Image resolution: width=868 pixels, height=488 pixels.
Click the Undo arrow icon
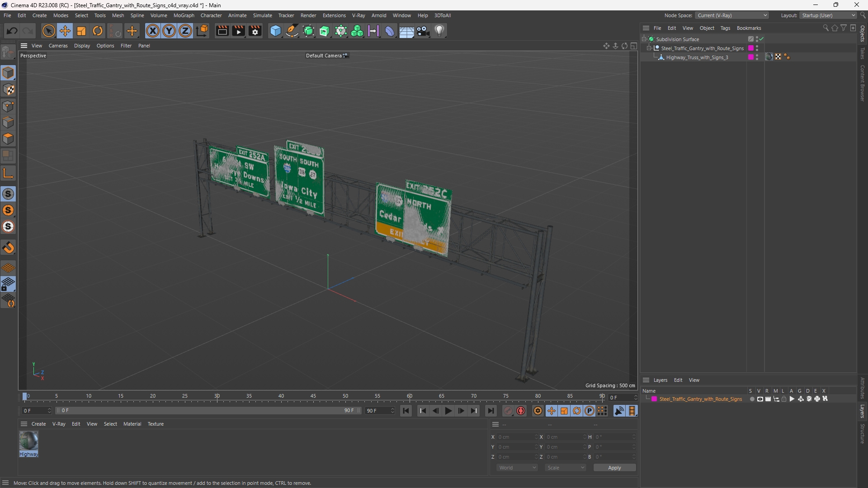pos(12,31)
